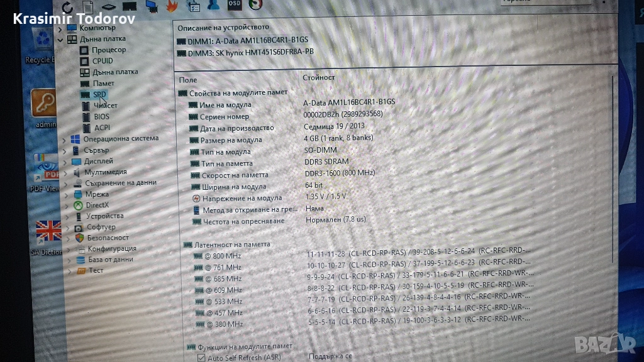The image size is (644, 362).
Task: Select Устройства in the tree
Action: [105, 216]
